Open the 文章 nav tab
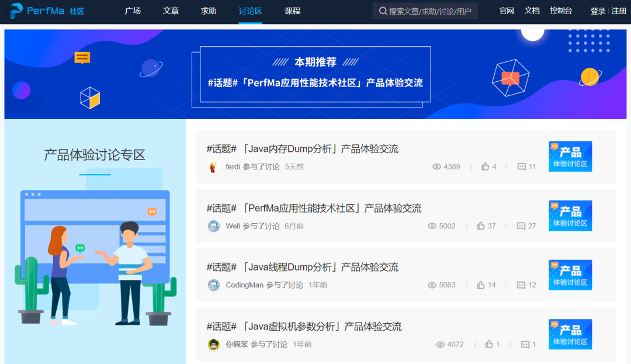Screen dimensions: 631x364 (x=171, y=11)
